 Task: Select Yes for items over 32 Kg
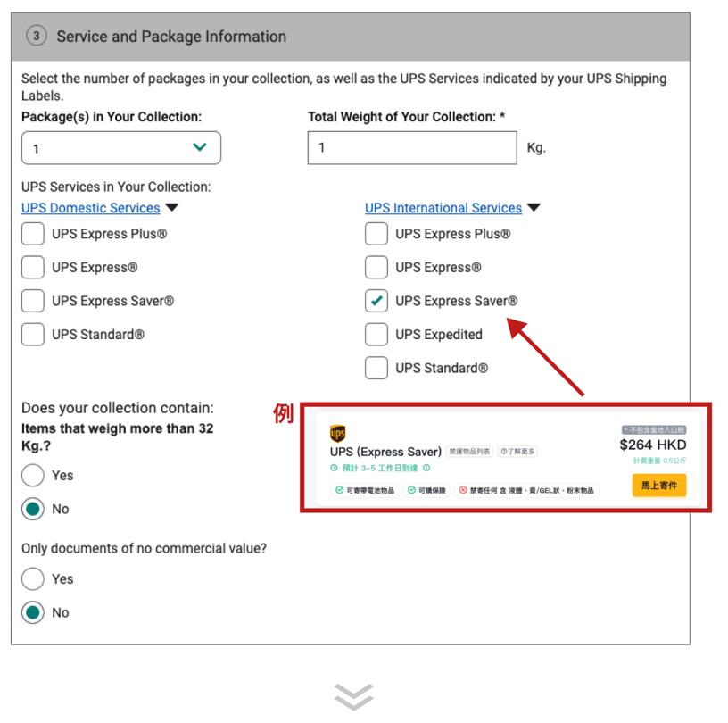click(x=33, y=475)
